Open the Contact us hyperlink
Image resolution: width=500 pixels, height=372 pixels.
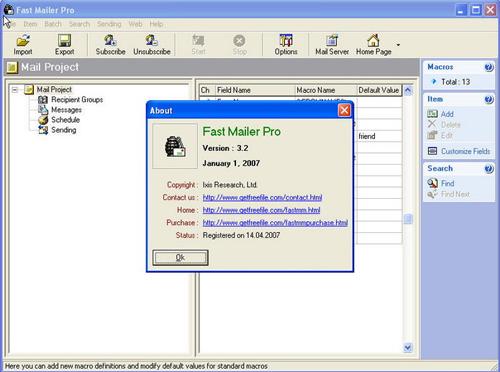pyautogui.click(x=262, y=197)
